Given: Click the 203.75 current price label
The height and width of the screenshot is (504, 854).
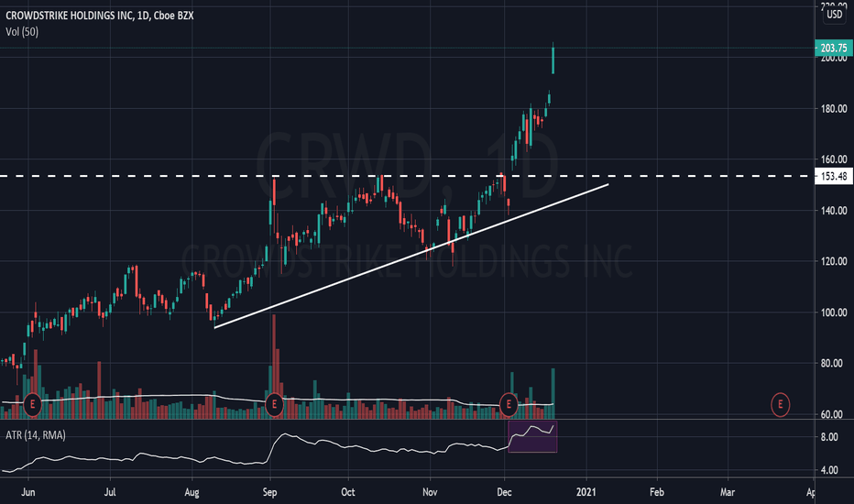Looking at the screenshot, I should [x=833, y=48].
